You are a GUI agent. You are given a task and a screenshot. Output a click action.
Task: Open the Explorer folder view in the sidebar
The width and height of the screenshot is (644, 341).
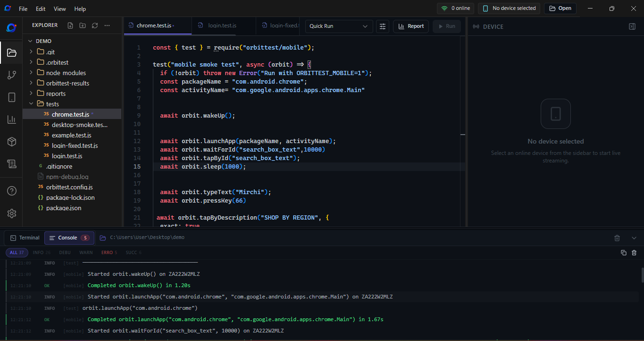(x=12, y=52)
